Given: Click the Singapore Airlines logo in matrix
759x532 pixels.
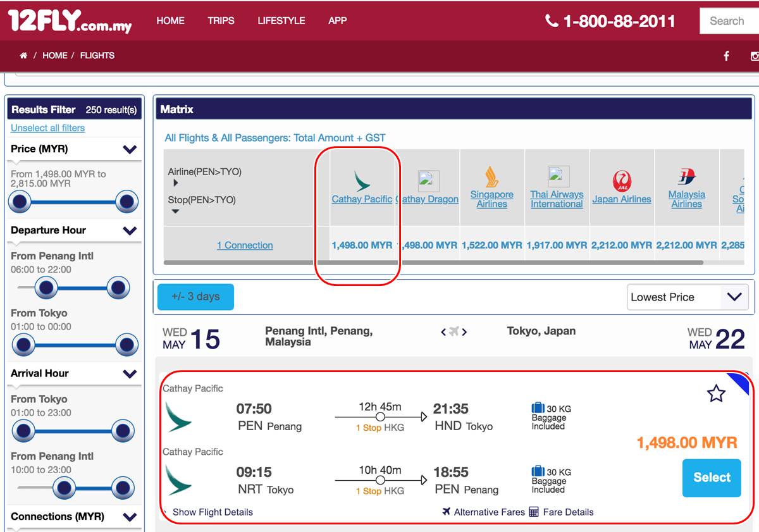Looking at the screenshot, I should click(492, 177).
